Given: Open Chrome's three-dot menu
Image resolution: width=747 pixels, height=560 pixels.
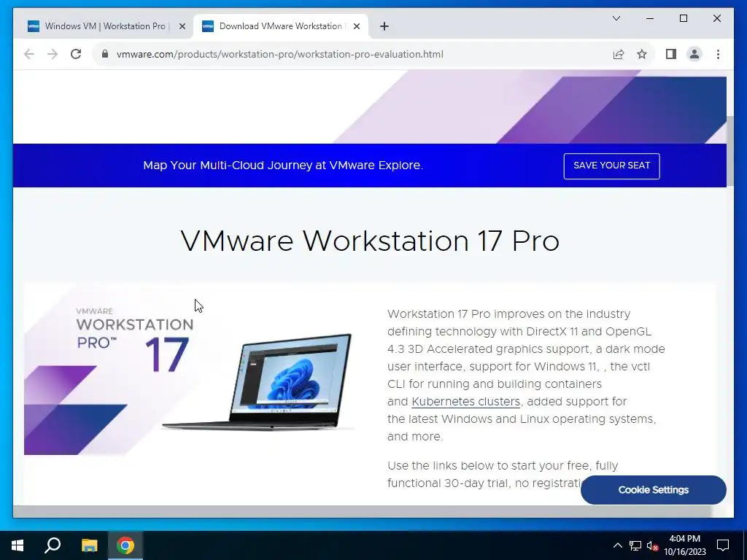Looking at the screenshot, I should 718,54.
